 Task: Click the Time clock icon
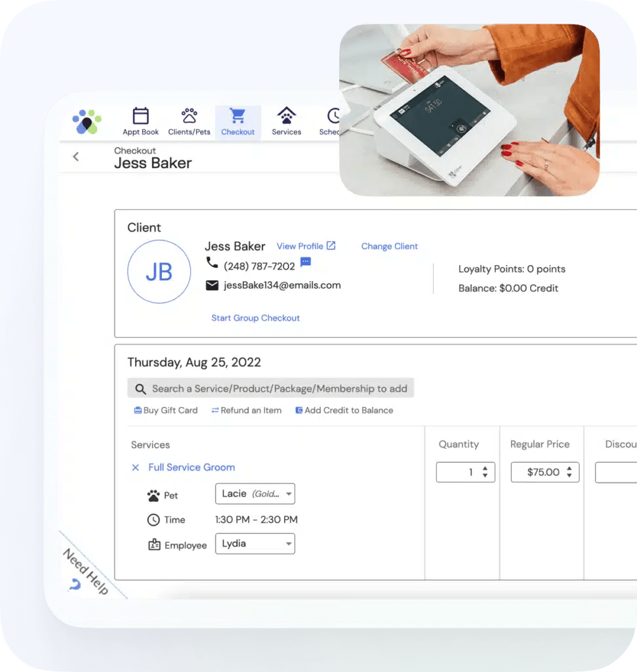pos(154,520)
